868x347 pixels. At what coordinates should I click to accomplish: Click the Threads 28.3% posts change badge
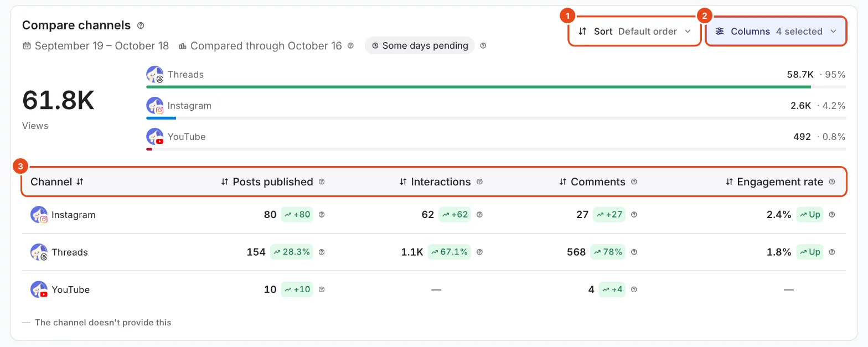tap(292, 252)
